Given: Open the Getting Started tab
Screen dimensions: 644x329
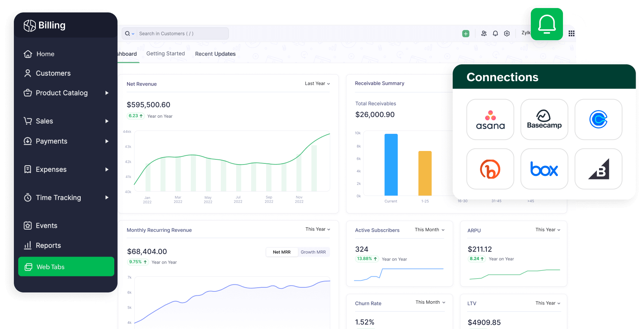Looking at the screenshot, I should [x=165, y=53].
